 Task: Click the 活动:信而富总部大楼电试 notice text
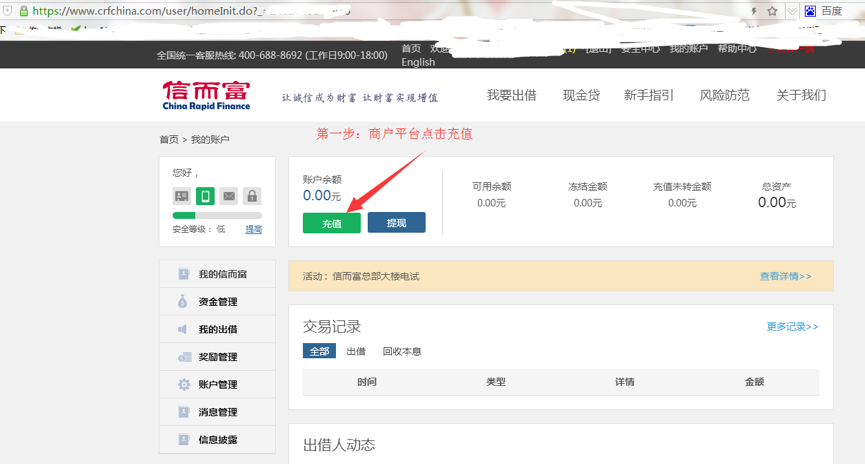pyautogui.click(x=361, y=276)
